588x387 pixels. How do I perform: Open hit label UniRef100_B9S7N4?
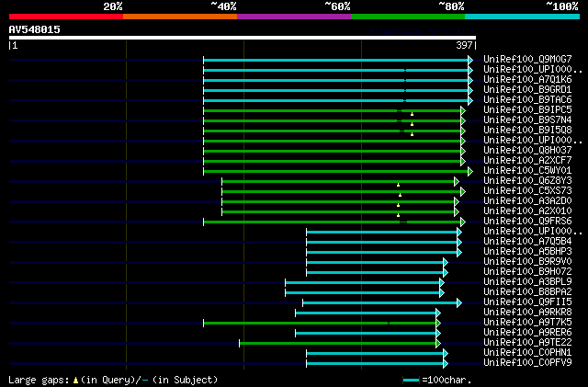pyautogui.click(x=527, y=120)
